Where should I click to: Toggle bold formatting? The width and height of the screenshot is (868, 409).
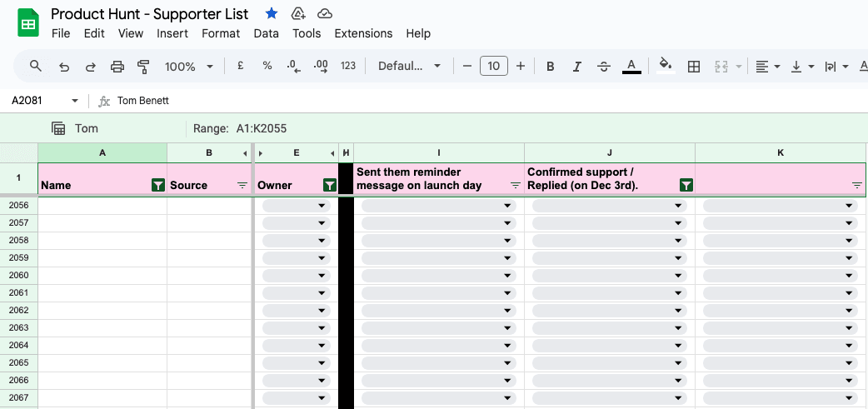point(551,67)
